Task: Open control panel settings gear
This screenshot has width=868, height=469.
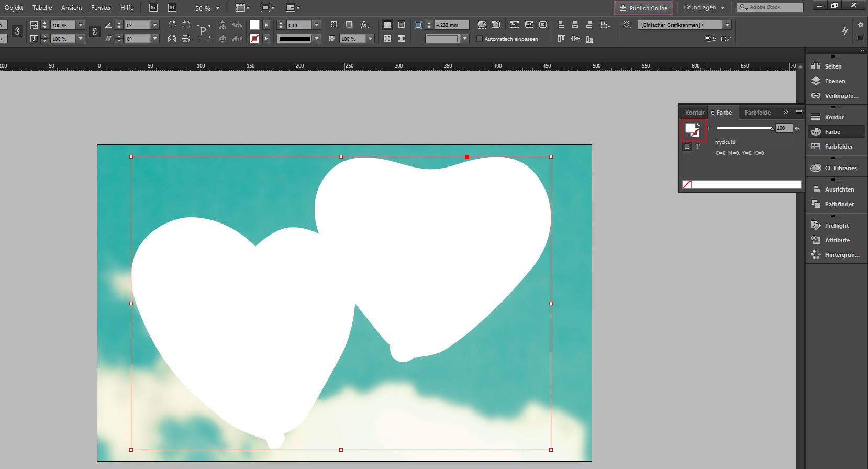Action: [x=860, y=25]
